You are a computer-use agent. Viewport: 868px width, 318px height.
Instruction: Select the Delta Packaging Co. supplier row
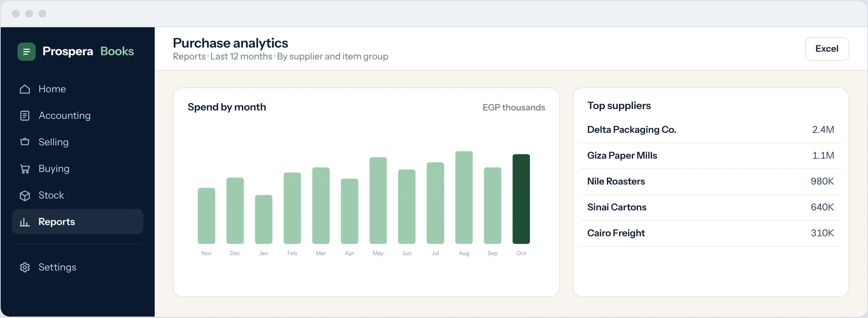coord(711,130)
